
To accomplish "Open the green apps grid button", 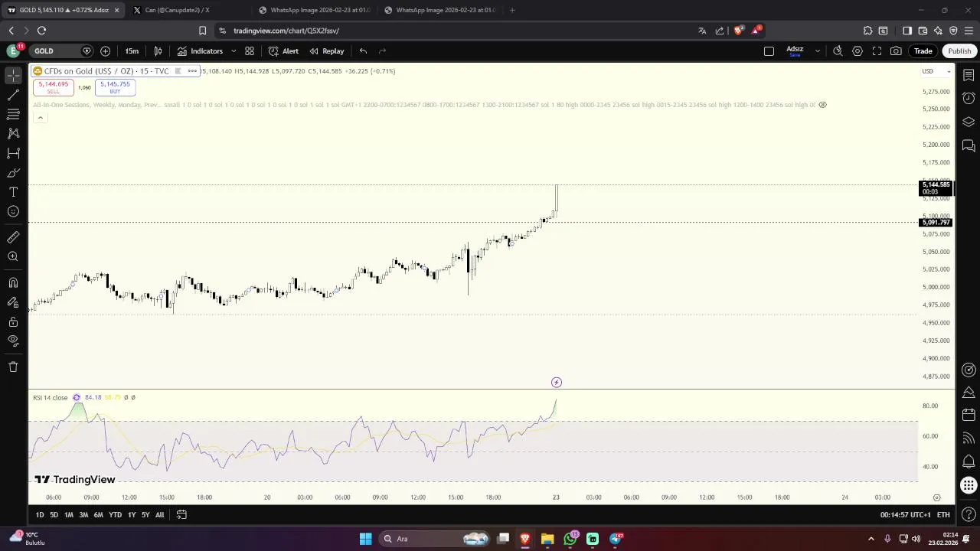I will (969, 485).
